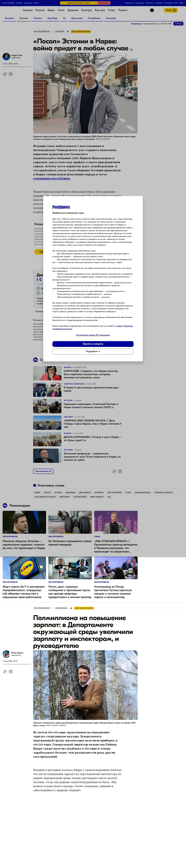
Task: Click the ивангород keyword tag
Action: 70,492
